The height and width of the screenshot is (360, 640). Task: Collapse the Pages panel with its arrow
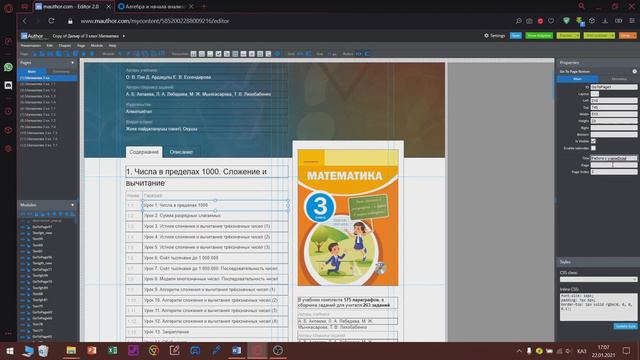[x=73, y=62]
